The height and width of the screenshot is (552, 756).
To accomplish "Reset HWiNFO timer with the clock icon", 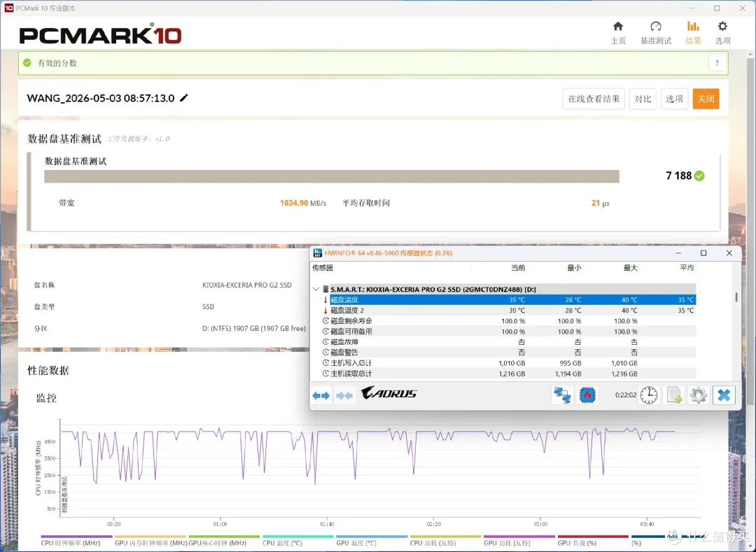I will coord(649,395).
